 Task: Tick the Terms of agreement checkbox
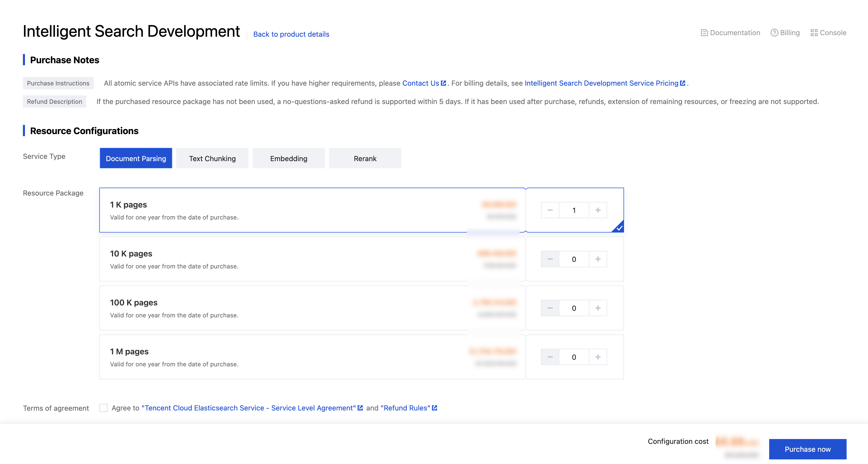(103, 408)
